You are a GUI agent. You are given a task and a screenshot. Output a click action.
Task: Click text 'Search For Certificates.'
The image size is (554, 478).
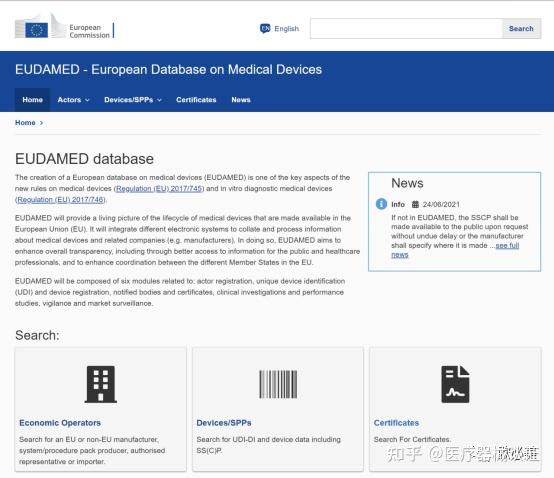coord(412,439)
